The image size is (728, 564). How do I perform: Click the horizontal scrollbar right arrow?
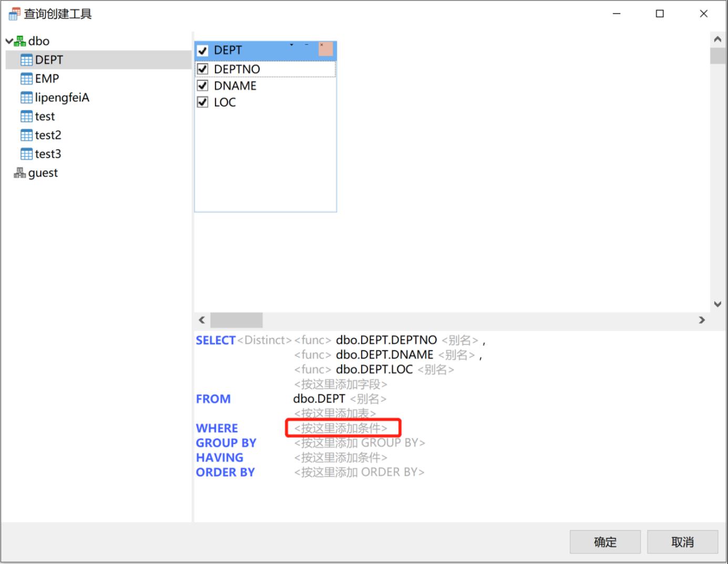pyautogui.click(x=702, y=320)
